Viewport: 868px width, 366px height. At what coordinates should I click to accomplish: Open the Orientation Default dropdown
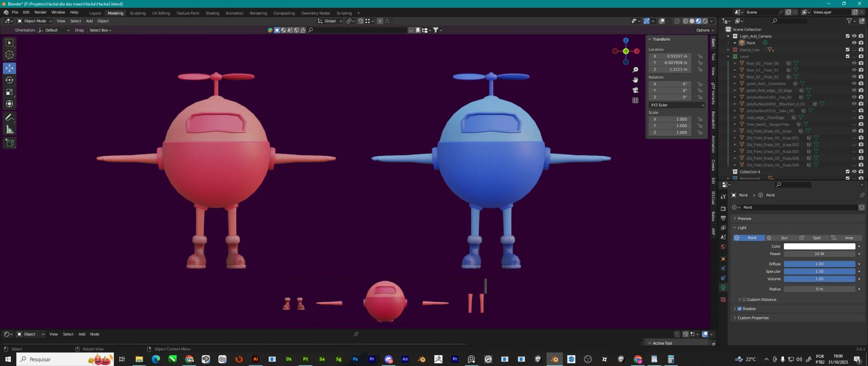coord(54,30)
